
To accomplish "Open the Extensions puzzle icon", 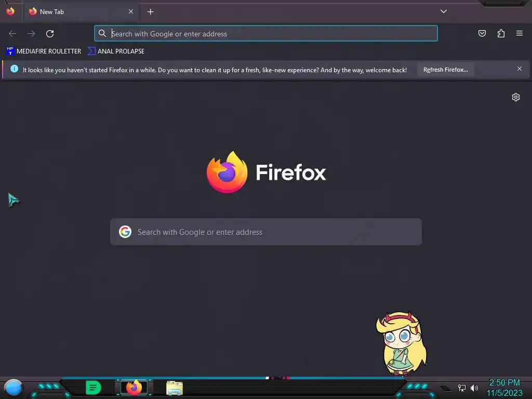I will 501,33.
